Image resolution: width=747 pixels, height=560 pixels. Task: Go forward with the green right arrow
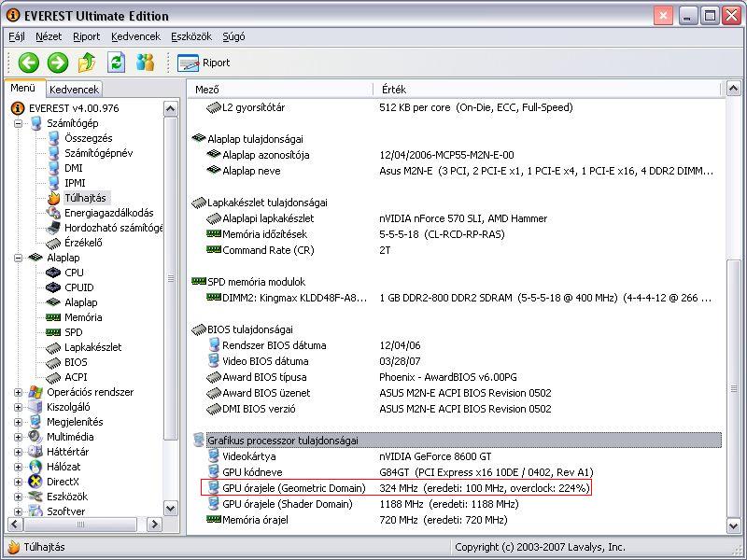click(x=58, y=63)
